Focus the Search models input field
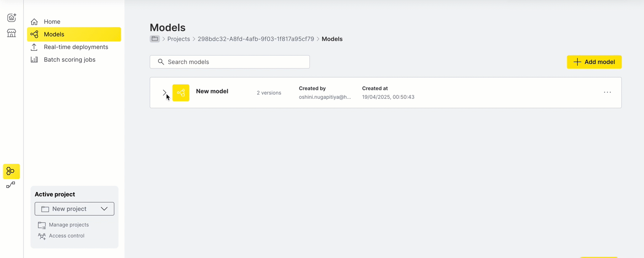Viewport: 644px width, 258px height. (x=230, y=62)
